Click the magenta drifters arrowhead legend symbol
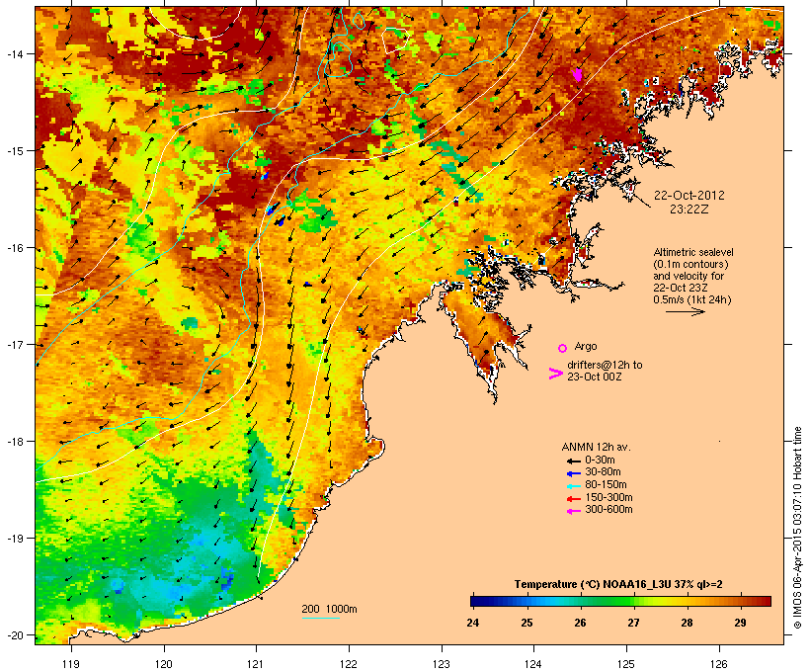810x672 pixels. point(555,374)
